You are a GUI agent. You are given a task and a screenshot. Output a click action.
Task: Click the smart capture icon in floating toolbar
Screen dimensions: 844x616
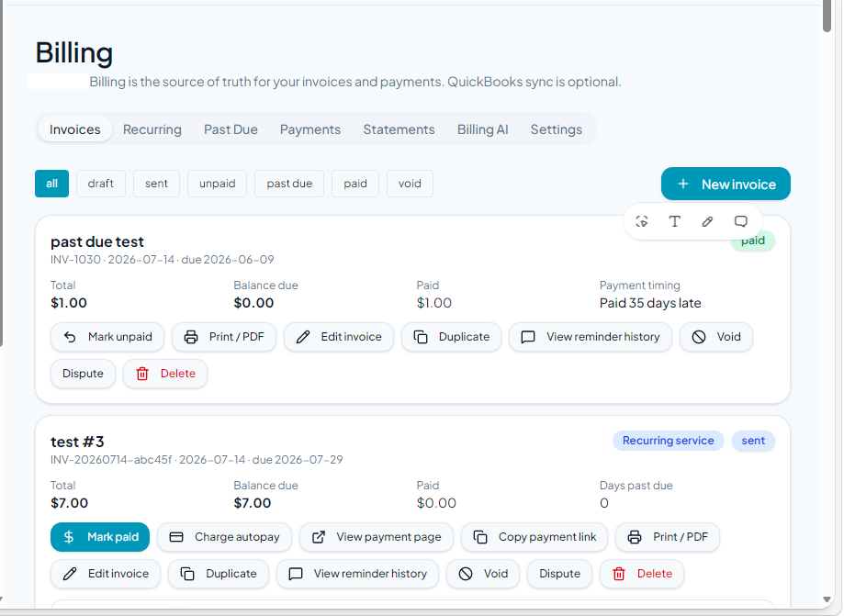pyautogui.click(x=641, y=221)
